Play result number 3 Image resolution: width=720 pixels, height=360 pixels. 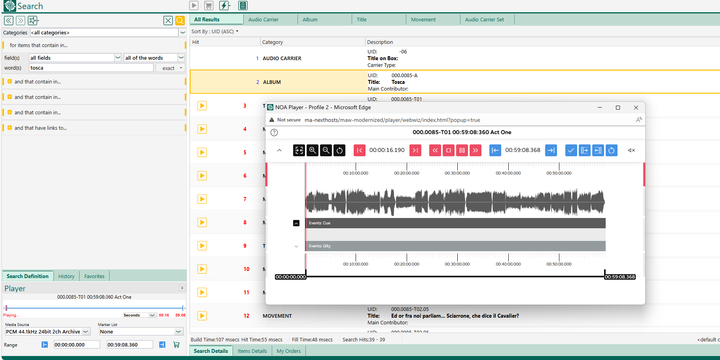202,106
